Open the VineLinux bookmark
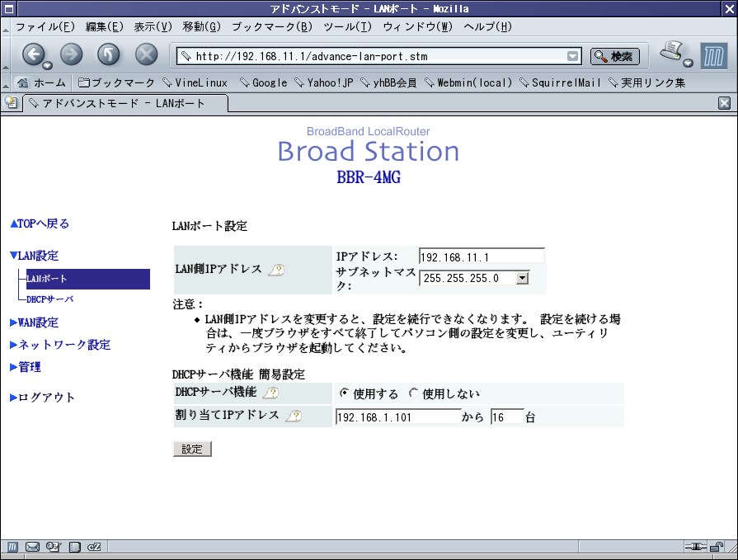The image size is (738, 560). tap(195, 82)
